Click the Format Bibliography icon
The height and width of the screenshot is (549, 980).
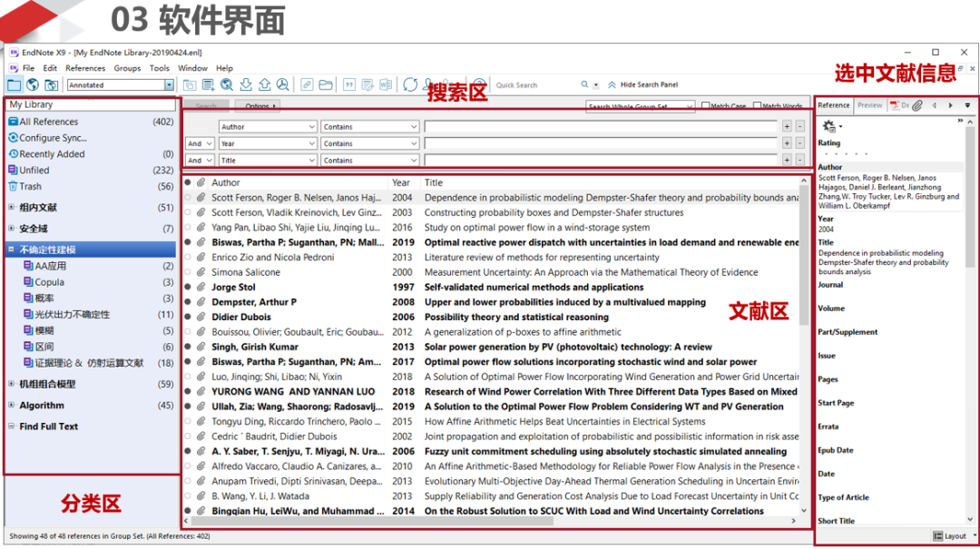coord(367,85)
